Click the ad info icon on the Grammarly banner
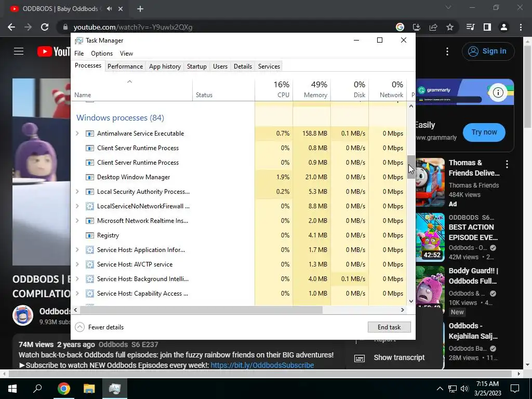Screen dimensions: 532x399 498,92
